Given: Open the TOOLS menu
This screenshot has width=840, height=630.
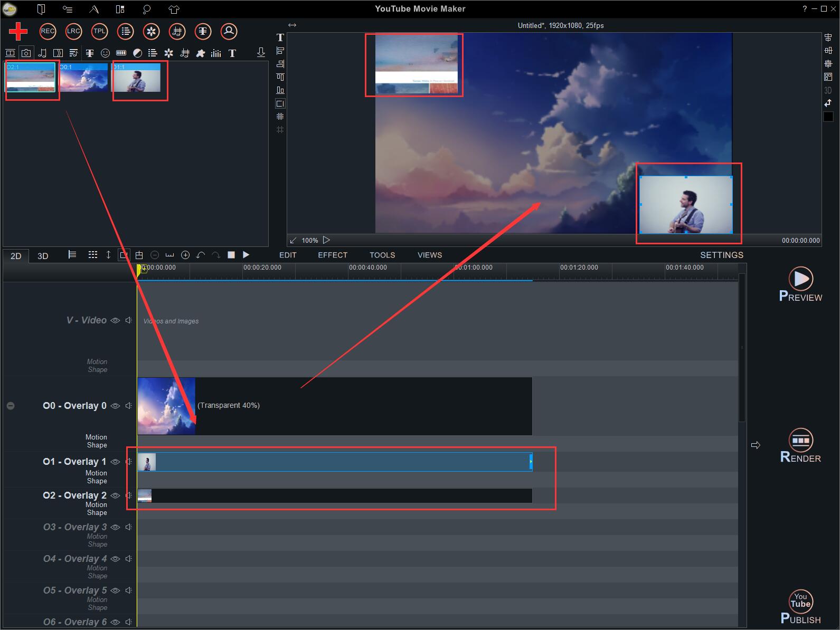Looking at the screenshot, I should tap(382, 255).
